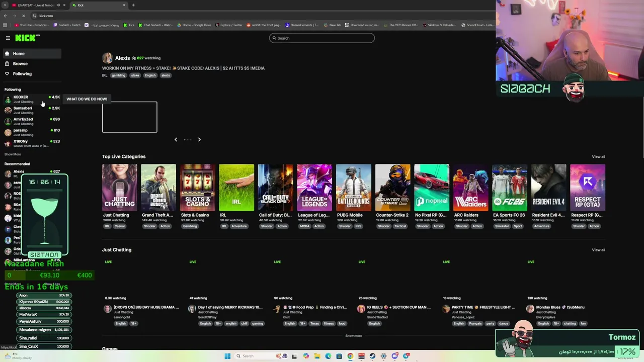Viewport: 644px width, 362px height.
Task: Expand Just Chatting section with Show more
Action: tap(353, 335)
